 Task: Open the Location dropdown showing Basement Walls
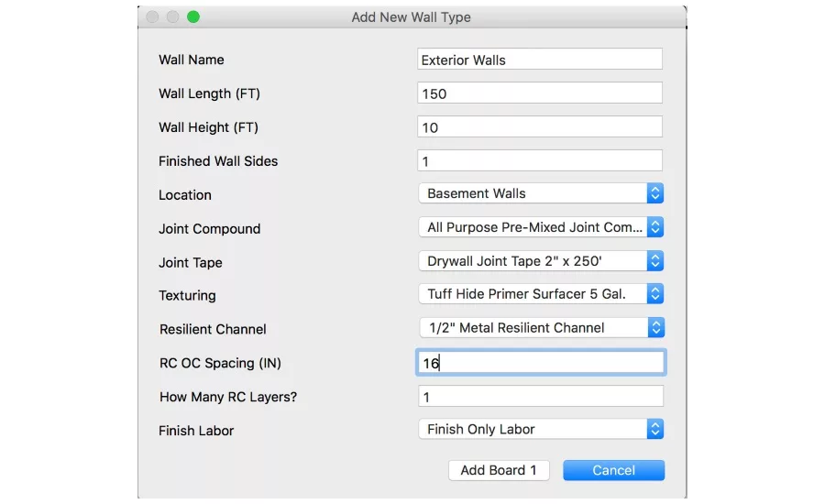[541, 193]
